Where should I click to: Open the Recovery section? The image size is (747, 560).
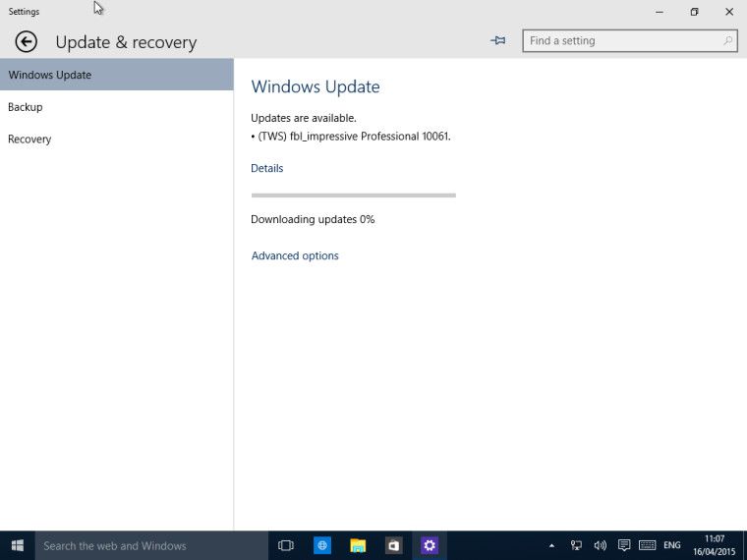tap(29, 140)
